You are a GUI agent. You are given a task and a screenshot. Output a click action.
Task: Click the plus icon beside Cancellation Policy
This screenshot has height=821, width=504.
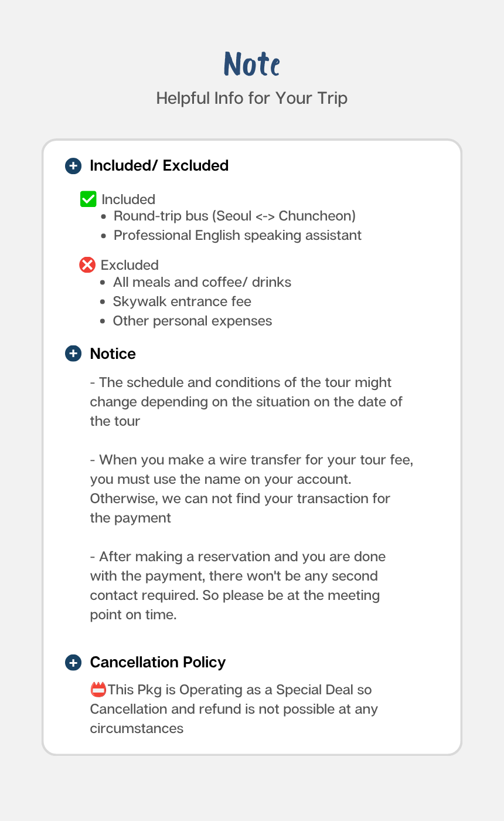(x=73, y=663)
